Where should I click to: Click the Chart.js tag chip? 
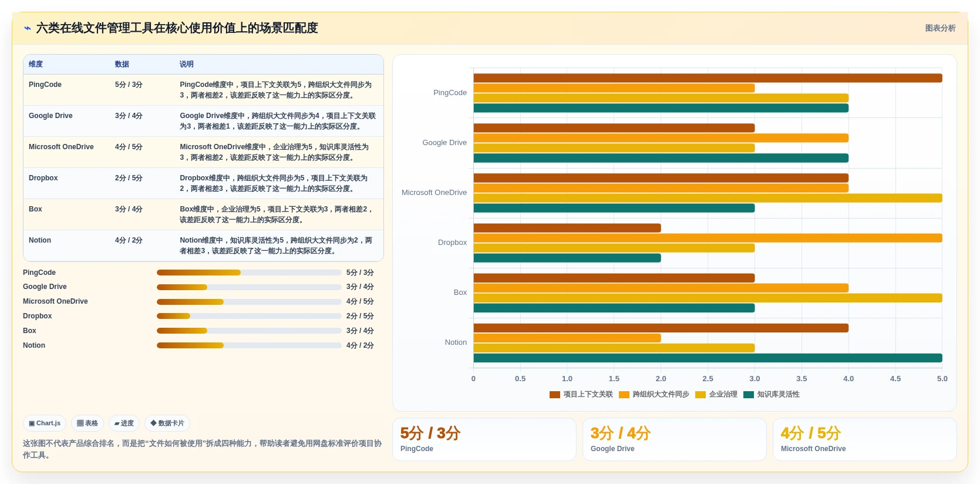point(45,423)
